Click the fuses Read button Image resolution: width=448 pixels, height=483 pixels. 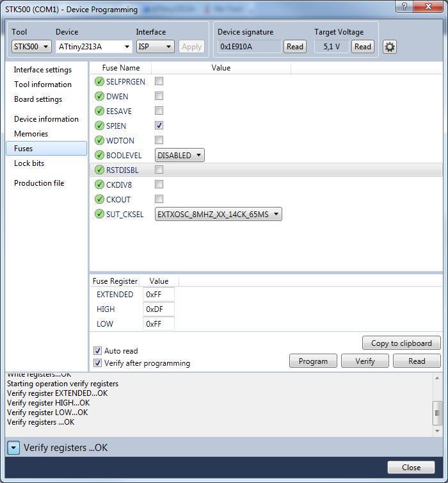coord(417,361)
